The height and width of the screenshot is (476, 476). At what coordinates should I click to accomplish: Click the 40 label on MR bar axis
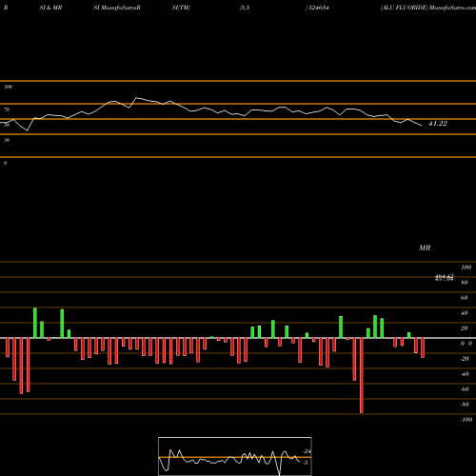click(x=465, y=313)
